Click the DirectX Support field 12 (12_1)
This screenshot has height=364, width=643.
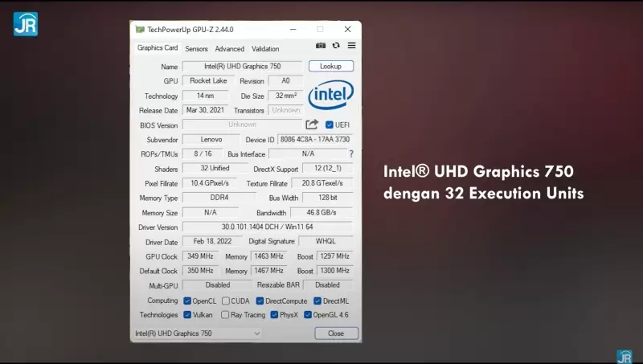(x=328, y=168)
